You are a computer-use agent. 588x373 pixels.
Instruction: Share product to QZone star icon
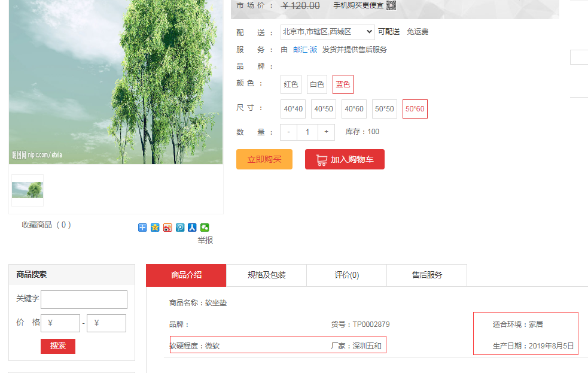(155, 228)
